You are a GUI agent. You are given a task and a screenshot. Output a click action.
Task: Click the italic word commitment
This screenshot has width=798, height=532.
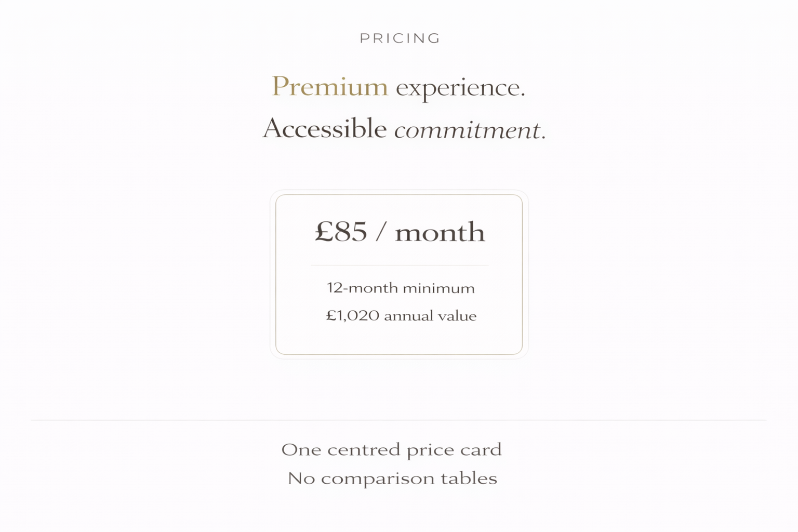[x=468, y=129]
